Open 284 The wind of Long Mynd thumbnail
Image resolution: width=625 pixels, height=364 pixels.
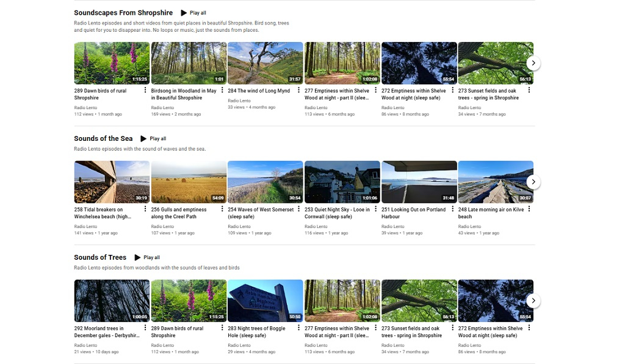tap(265, 63)
